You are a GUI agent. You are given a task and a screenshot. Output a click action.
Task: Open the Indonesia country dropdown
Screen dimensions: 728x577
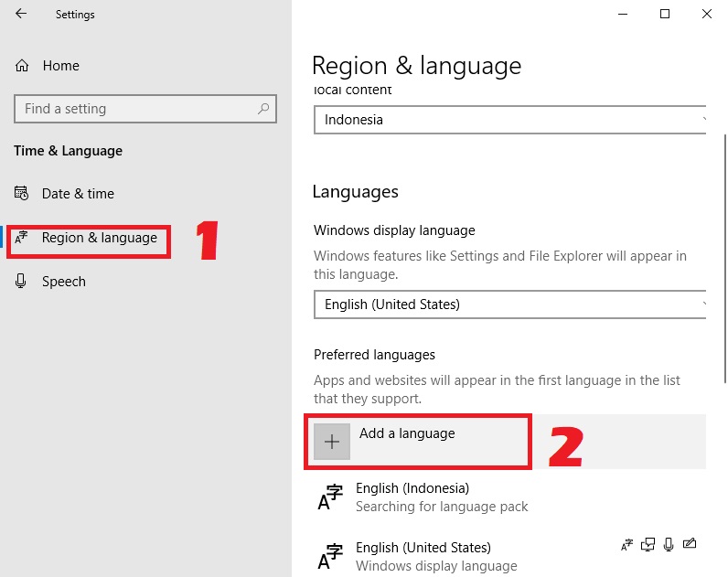pos(512,120)
